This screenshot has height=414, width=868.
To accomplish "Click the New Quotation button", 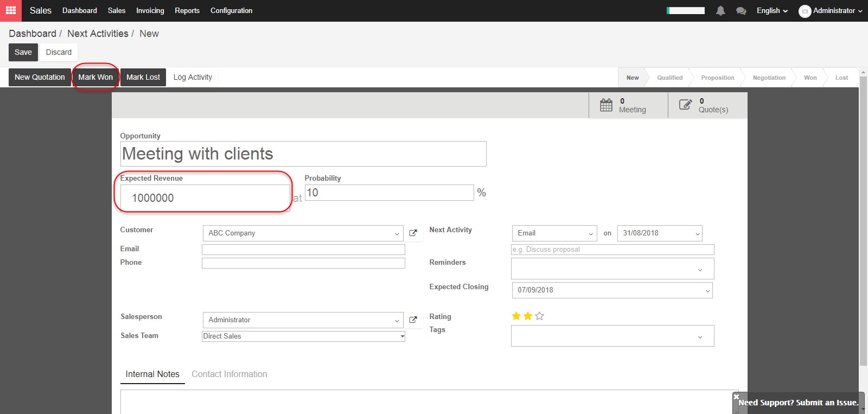I will pos(40,77).
